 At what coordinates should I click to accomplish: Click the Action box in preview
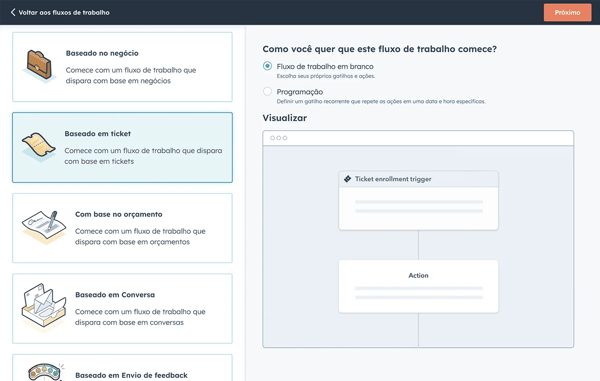(x=418, y=287)
